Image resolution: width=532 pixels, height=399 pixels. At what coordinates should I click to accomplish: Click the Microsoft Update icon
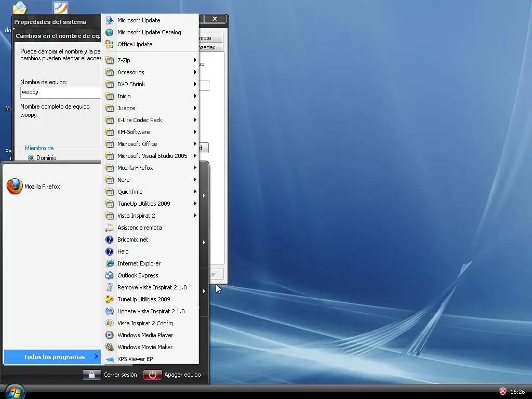point(109,20)
